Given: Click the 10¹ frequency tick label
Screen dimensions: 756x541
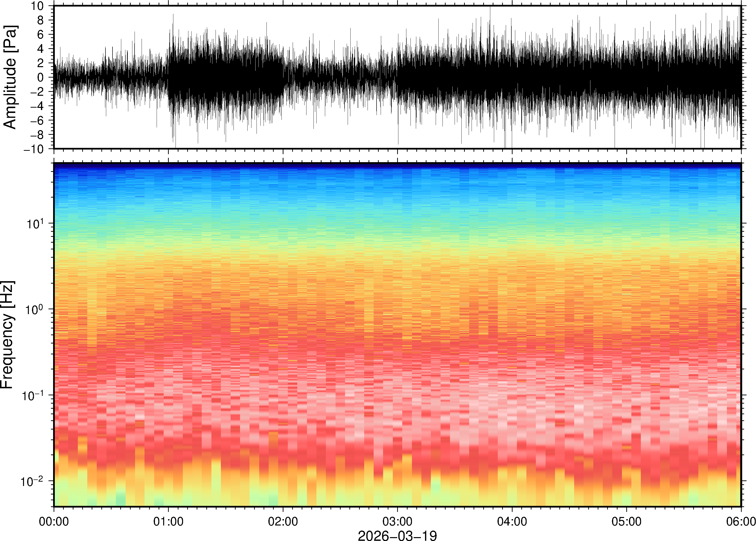Looking at the screenshot, I should [35, 224].
